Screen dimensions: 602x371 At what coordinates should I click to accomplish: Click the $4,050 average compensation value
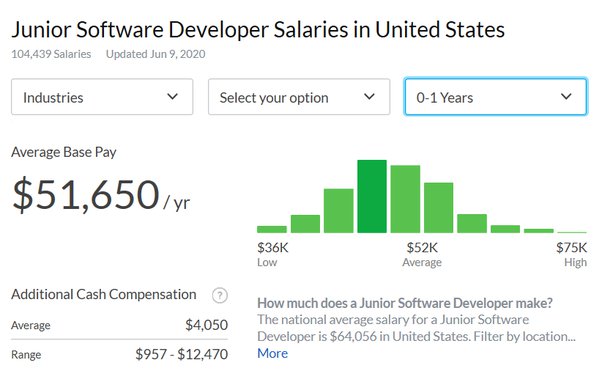coord(207,325)
